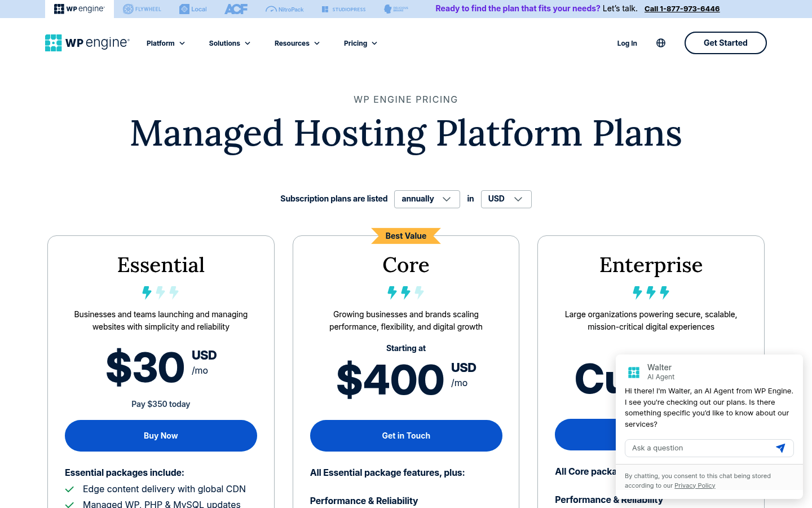Click Walter AI Agent avatar icon
Screen dimensions: 812x508
(x=634, y=373)
